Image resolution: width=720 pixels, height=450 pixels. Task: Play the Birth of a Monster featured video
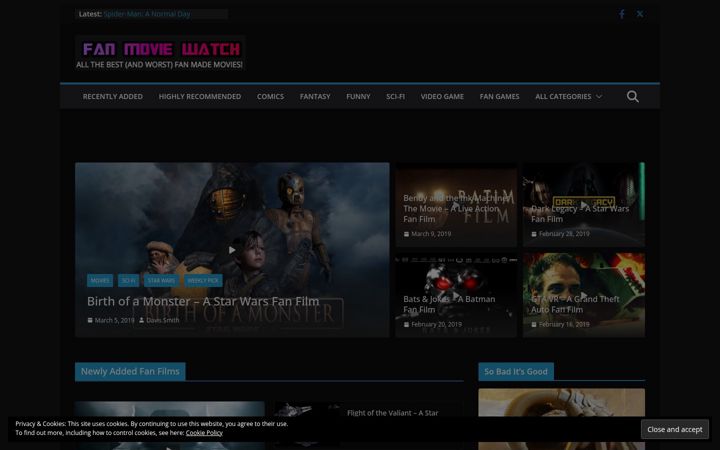[232, 250]
